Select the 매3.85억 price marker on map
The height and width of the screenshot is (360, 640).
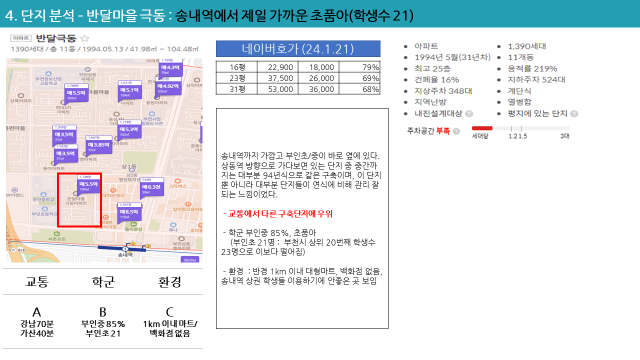tap(99, 145)
